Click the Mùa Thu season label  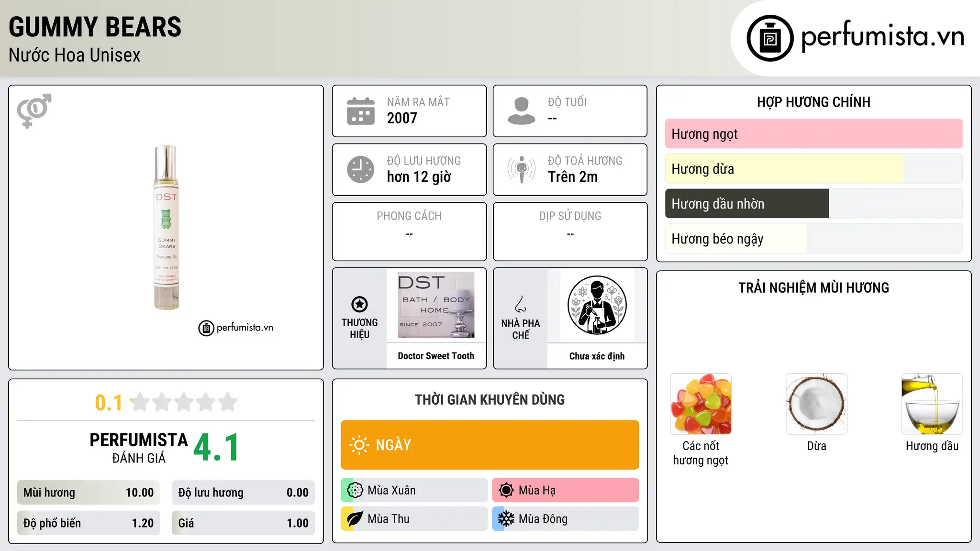tap(388, 519)
